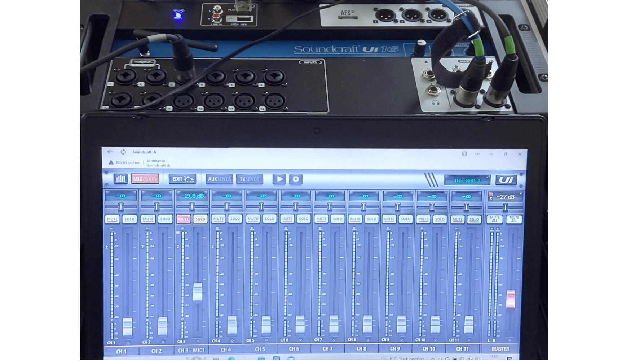The image size is (644, 361).
Task: Unmute CH 3 - MIC1 channel
Action: pos(183,219)
